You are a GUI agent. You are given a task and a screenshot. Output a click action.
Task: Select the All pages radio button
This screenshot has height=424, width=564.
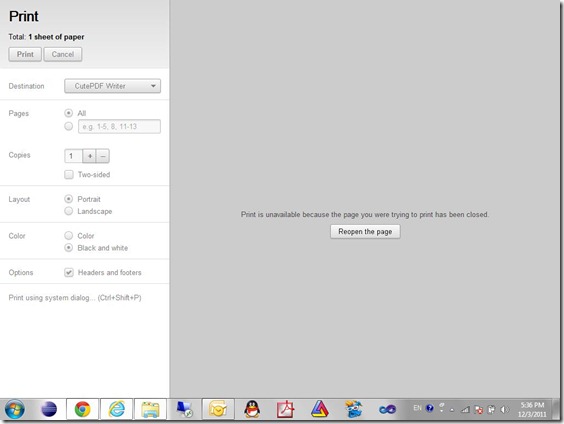(68, 113)
